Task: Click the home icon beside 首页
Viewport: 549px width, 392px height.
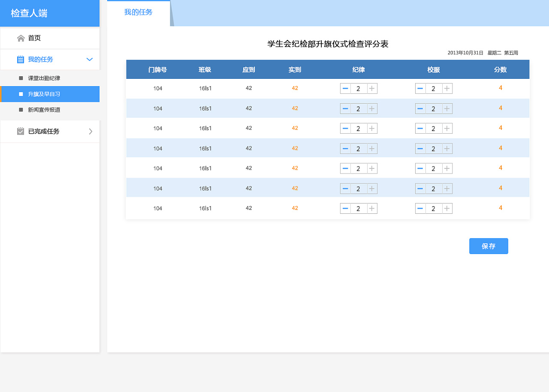Action: click(21, 38)
